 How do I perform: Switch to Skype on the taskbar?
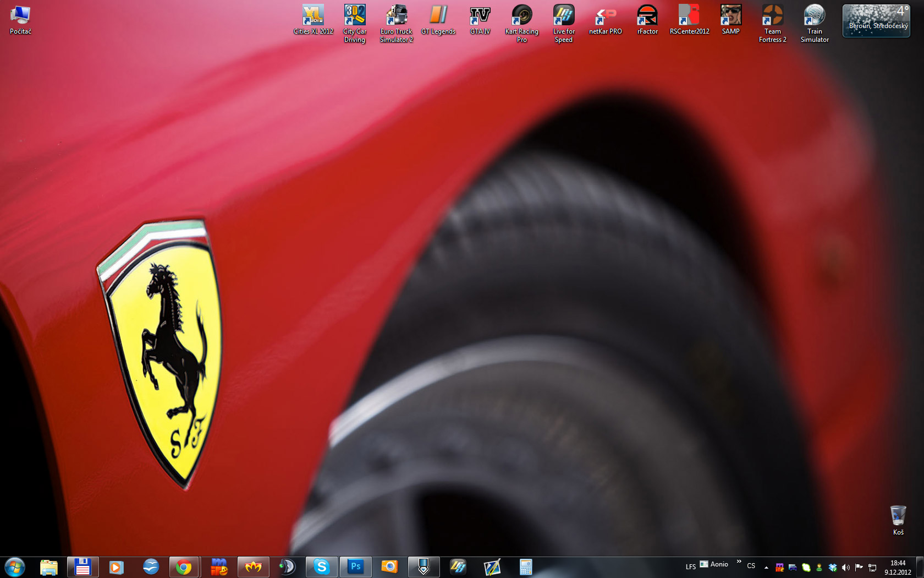click(322, 567)
